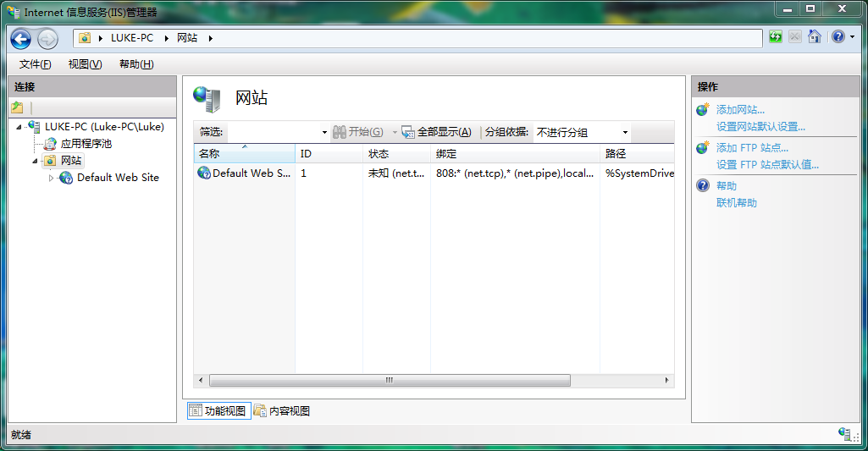The image size is (868, 451).
Task: Go back with the blue back arrow
Action: (x=21, y=39)
